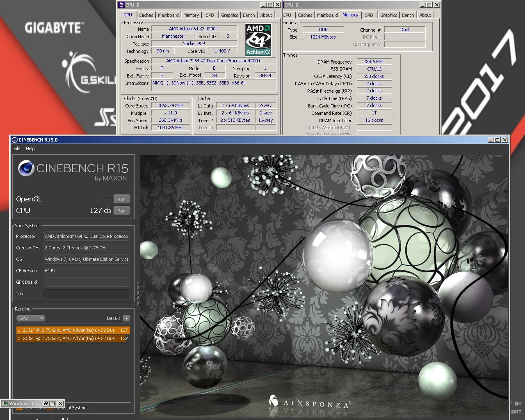This screenshot has width=525, height=420.
Task: Click the empty Info input field
Action: coord(87,294)
